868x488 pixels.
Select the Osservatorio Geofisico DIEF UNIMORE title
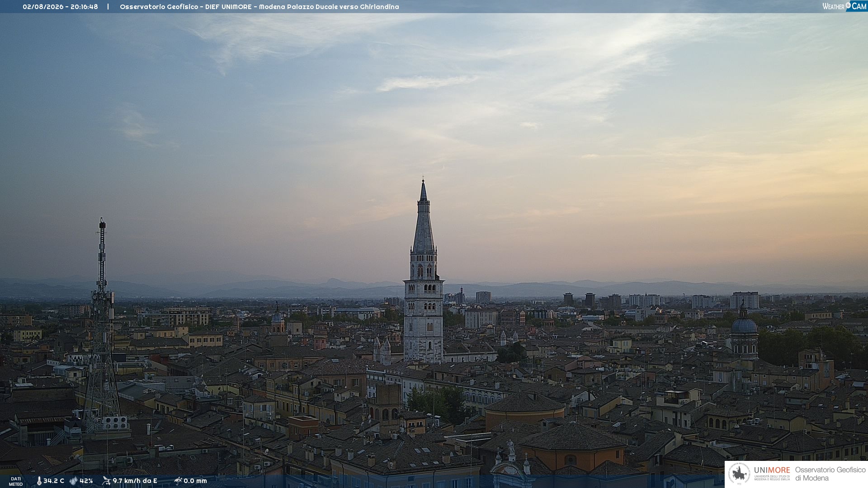pyautogui.click(x=259, y=7)
